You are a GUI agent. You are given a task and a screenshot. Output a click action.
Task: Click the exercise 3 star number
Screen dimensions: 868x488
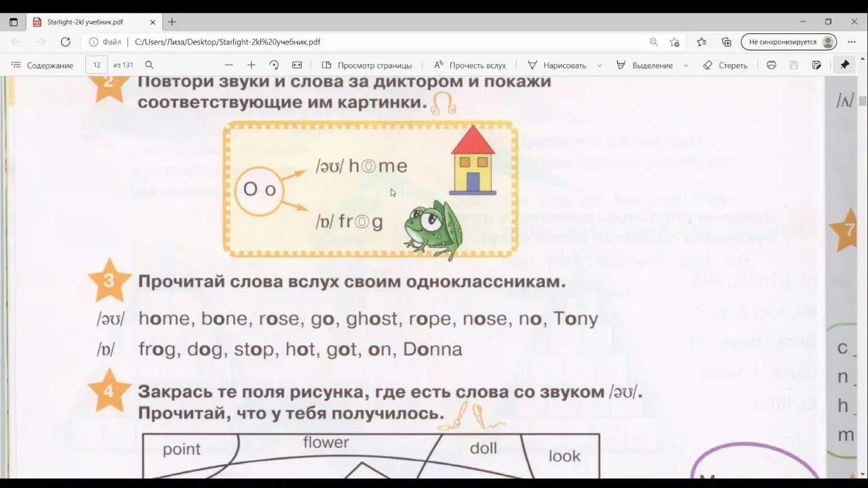(x=109, y=280)
